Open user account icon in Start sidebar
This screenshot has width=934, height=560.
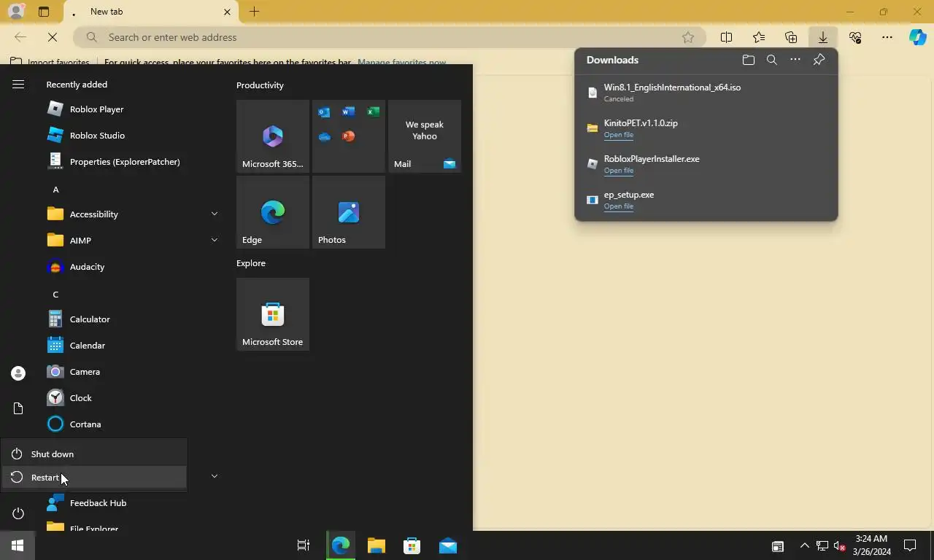(18, 373)
